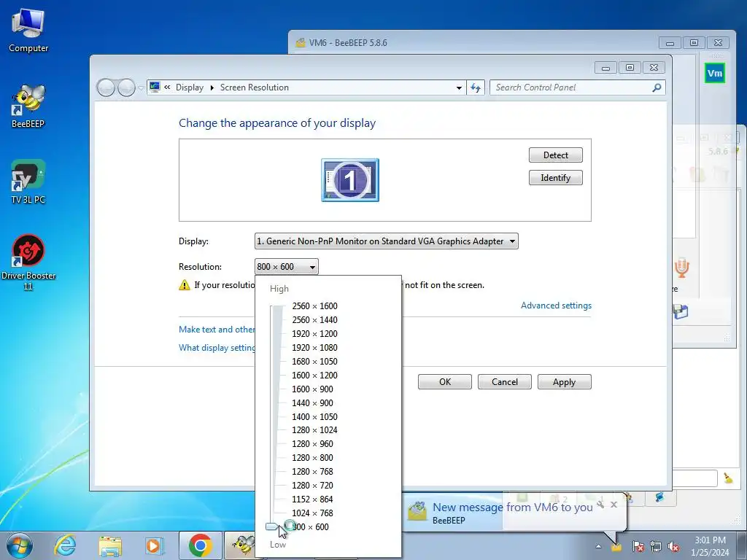Select 1920 × 1080 resolution
The width and height of the screenshot is (747, 560).
(314, 348)
